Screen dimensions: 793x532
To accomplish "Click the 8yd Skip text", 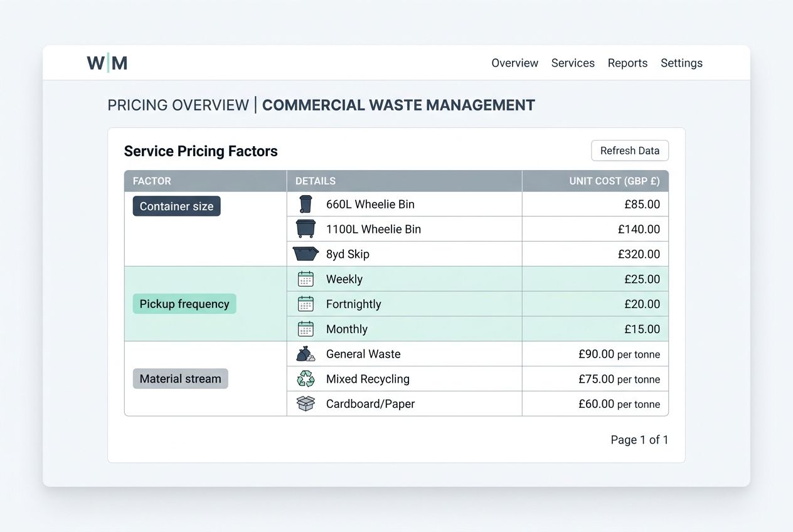I will (x=348, y=254).
